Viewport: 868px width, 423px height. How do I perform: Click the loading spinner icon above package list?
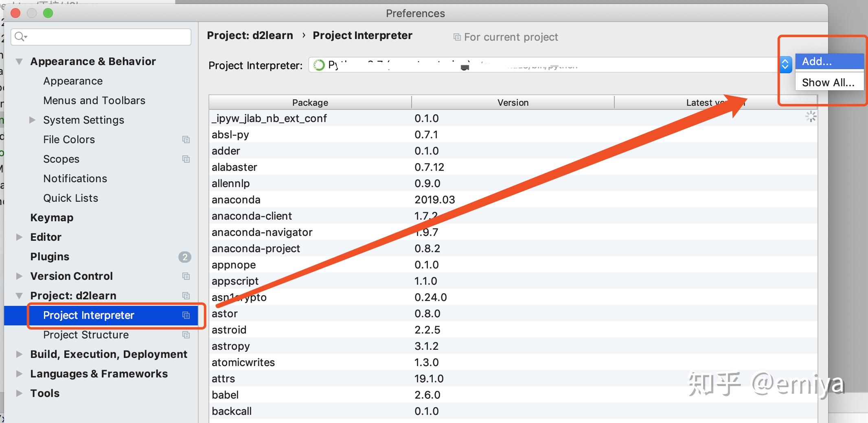811,117
